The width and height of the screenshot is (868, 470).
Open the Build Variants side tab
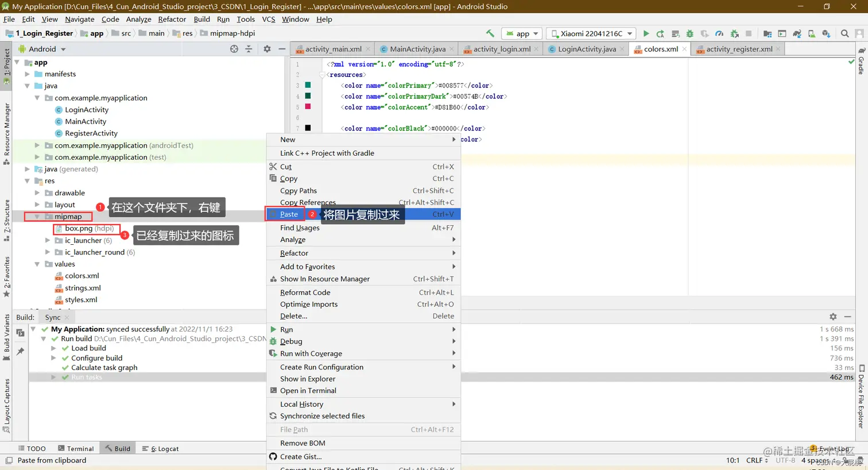(x=7, y=337)
